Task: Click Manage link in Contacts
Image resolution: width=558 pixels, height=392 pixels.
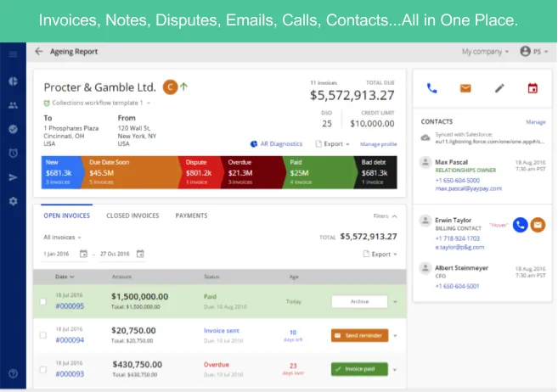Action: point(536,122)
